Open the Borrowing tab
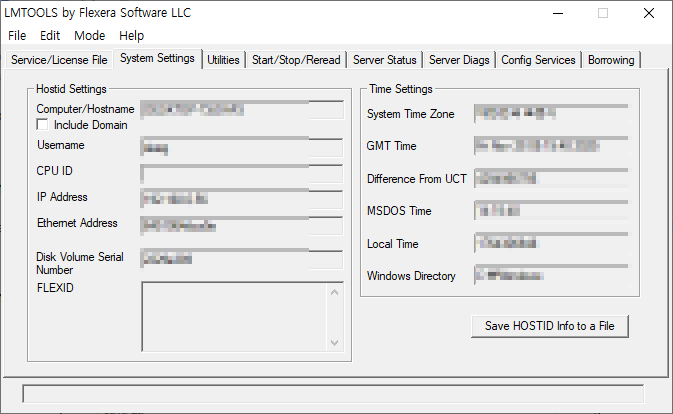This screenshot has width=673, height=414. 611,60
